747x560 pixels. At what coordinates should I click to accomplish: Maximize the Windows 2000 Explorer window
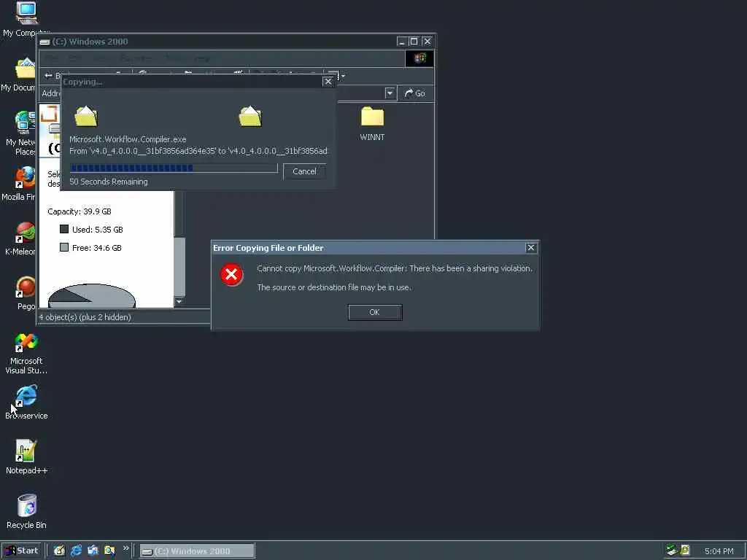pos(414,42)
